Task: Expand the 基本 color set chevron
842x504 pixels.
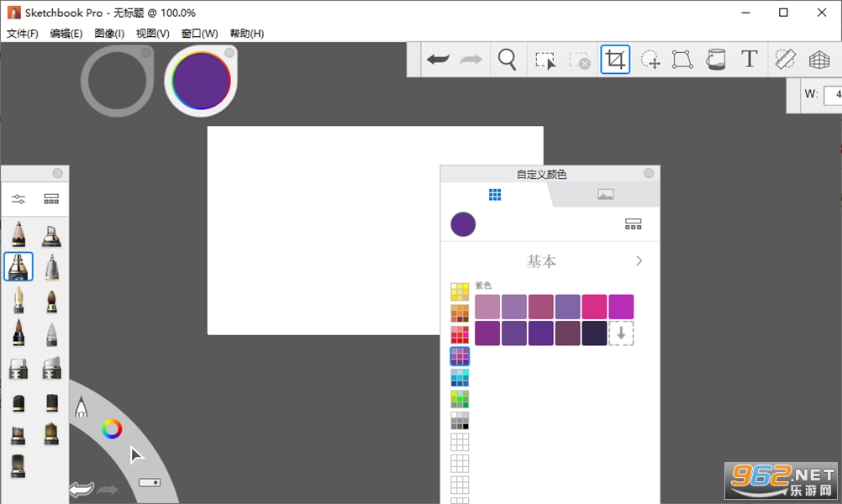Action: (639, 261)
